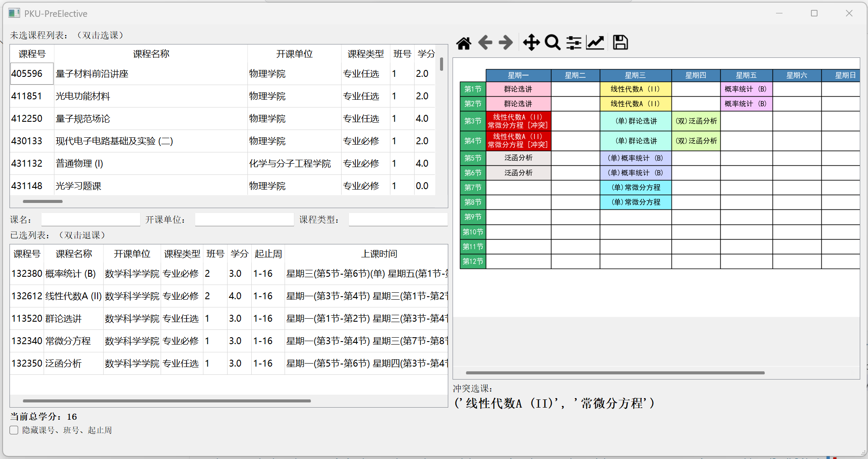
Task: Click the 课程类型 filter input field
Action: tap(398, 219)
